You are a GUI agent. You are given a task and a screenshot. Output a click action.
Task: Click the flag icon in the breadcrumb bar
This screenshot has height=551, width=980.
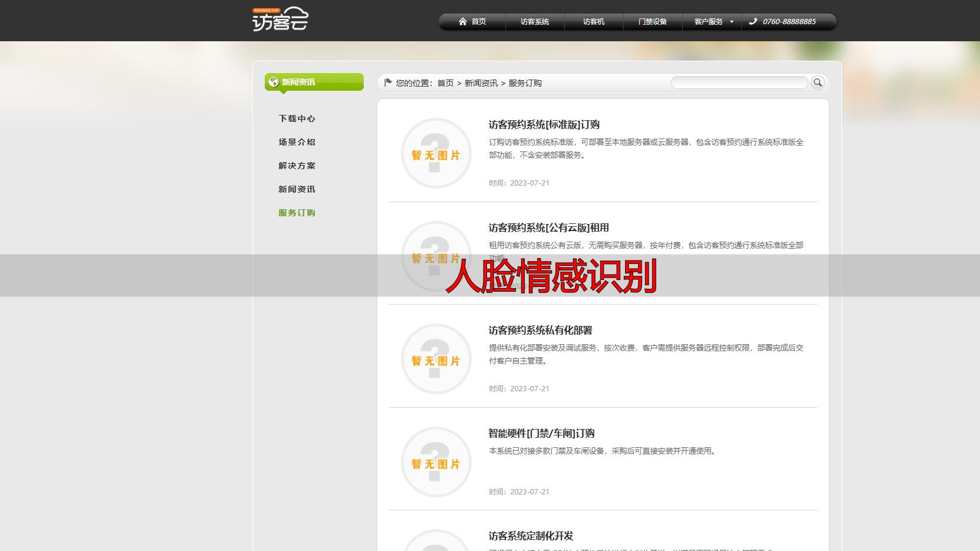pos(387,83)
